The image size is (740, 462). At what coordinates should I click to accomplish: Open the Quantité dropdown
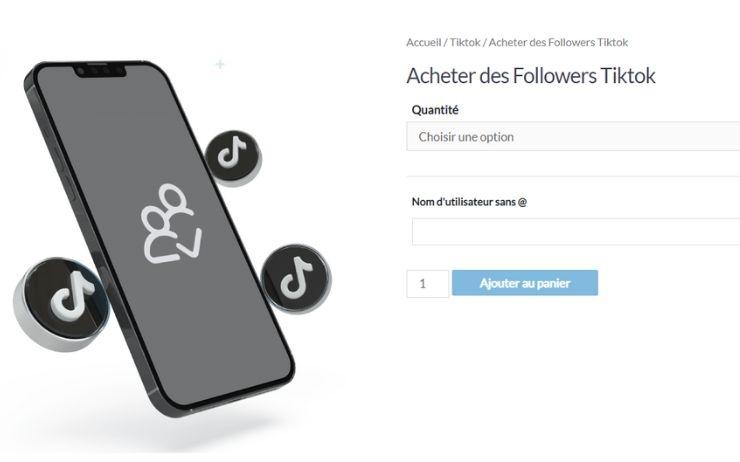click(573, 136)
